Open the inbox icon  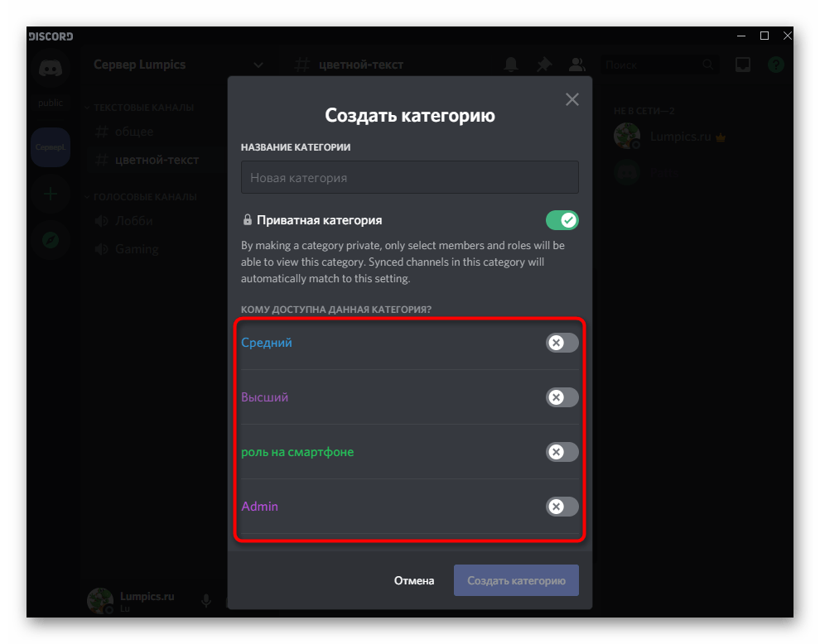pyautogui.click(x=743, y=65)
